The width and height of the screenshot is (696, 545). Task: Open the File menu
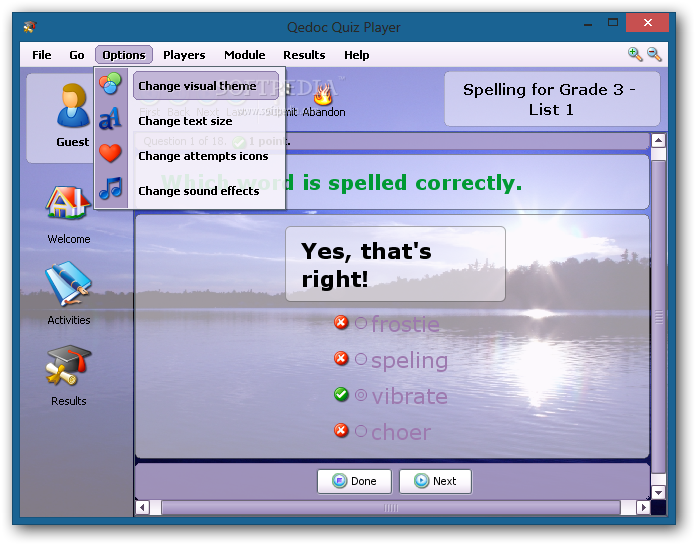coord(42,55)
